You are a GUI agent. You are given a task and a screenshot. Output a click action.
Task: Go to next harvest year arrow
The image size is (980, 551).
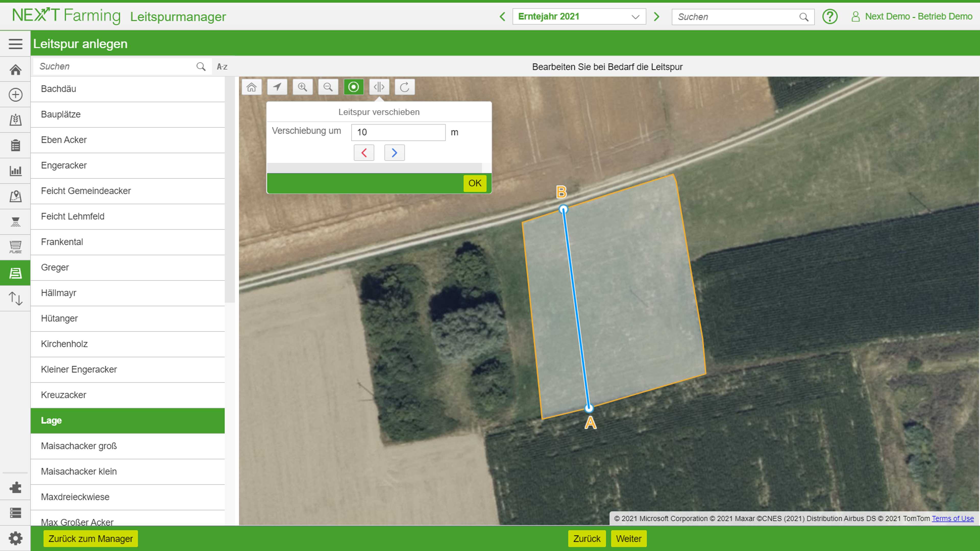point(656,17)
